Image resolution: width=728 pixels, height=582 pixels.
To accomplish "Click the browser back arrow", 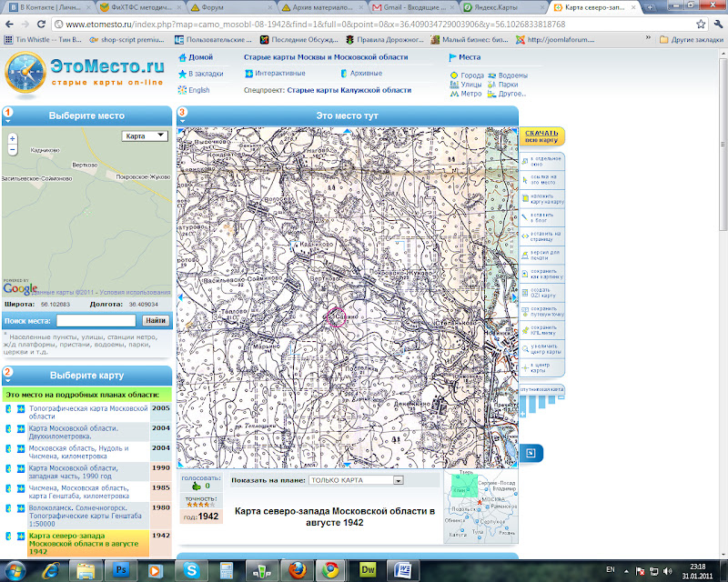I will point(9,25).
